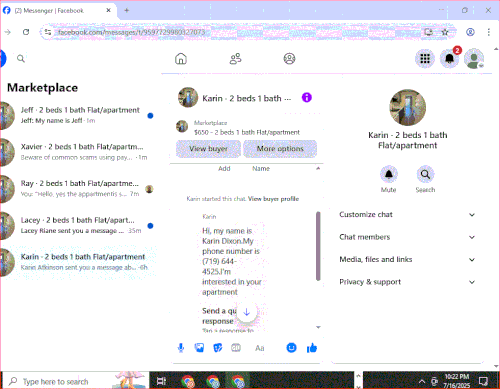
Task: Open the Menu grid icon
Action: (425, 59)
